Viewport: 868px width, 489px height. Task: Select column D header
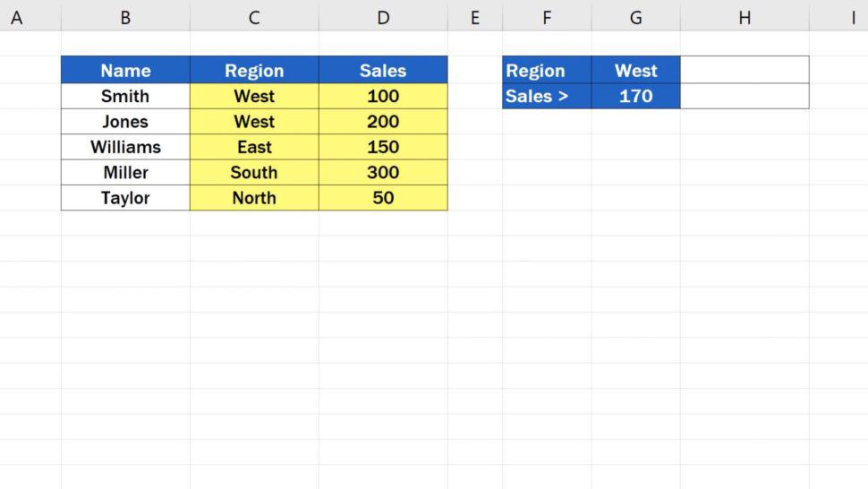[x=383, y=17]
